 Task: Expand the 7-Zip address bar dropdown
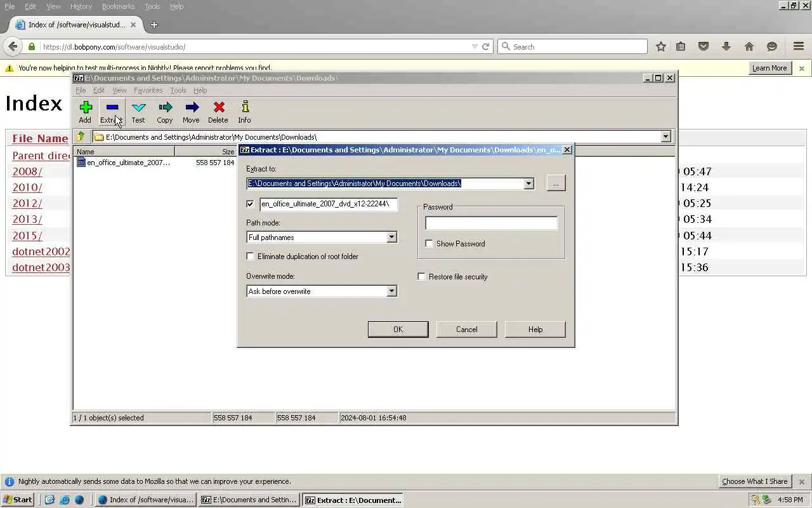click(665, 137)
